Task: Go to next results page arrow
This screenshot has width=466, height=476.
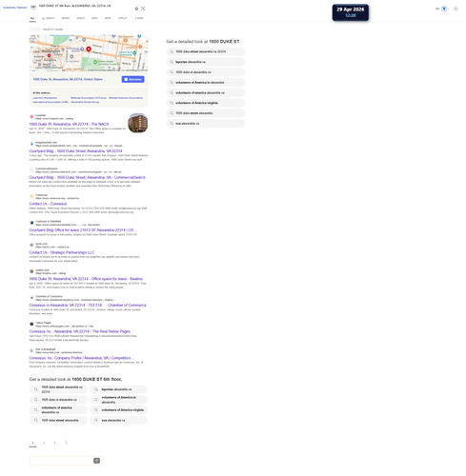Action: click(66, 443)
